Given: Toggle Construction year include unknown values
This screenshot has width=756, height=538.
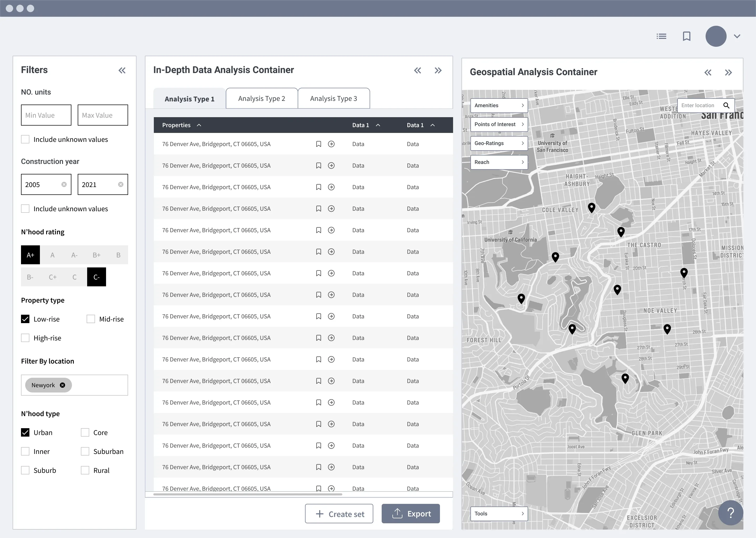Looking at the screenshot, I should point(25,208).
